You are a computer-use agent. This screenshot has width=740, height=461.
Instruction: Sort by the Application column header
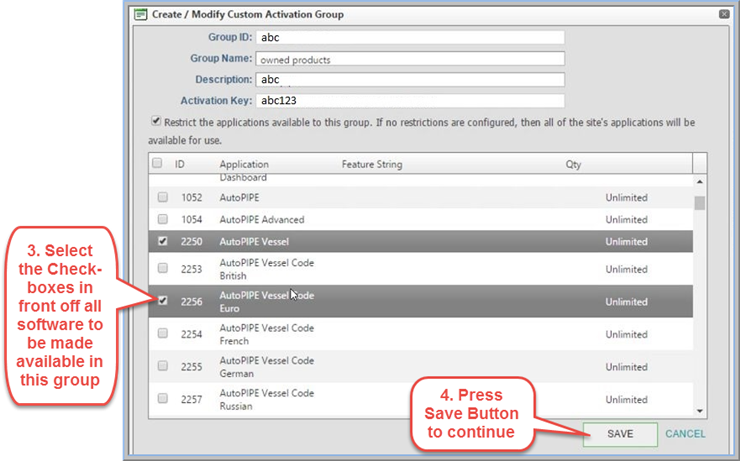pos(244,164)
